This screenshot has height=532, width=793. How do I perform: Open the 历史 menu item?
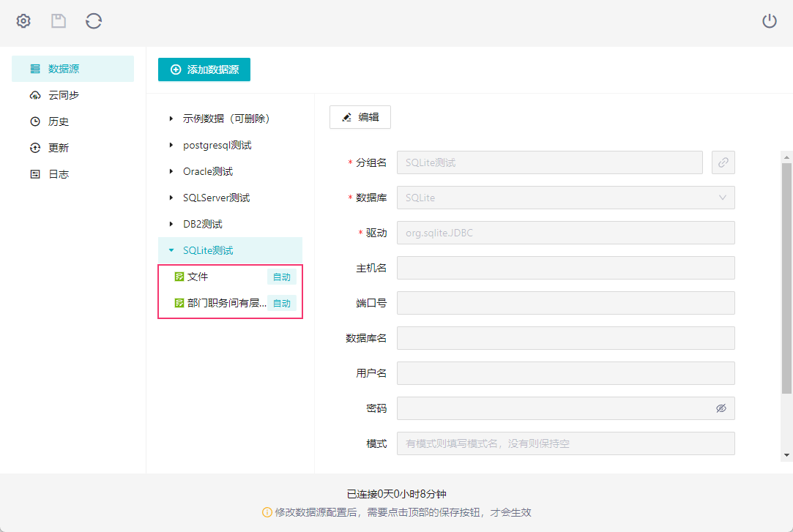pos(72,121)
